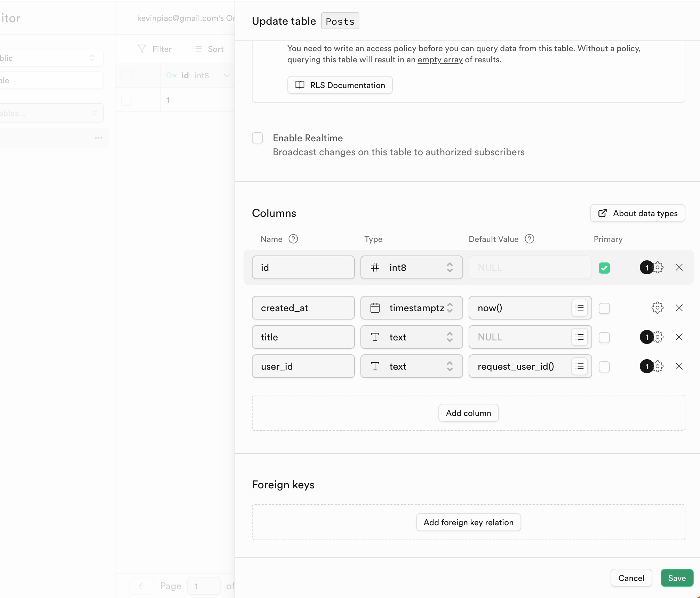Open default value suggestions for created_at

coord(579,308)
